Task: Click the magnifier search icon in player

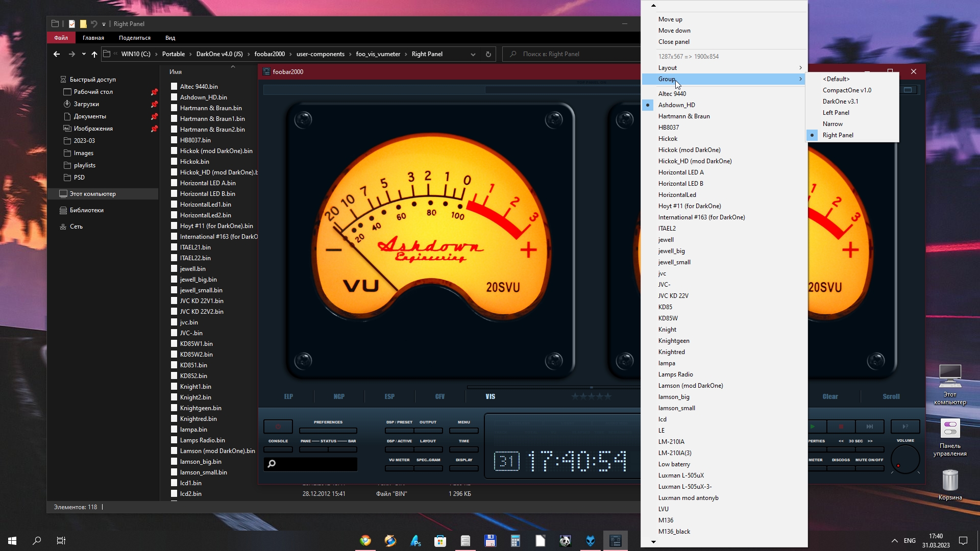Action: click(x=272, y=464)
